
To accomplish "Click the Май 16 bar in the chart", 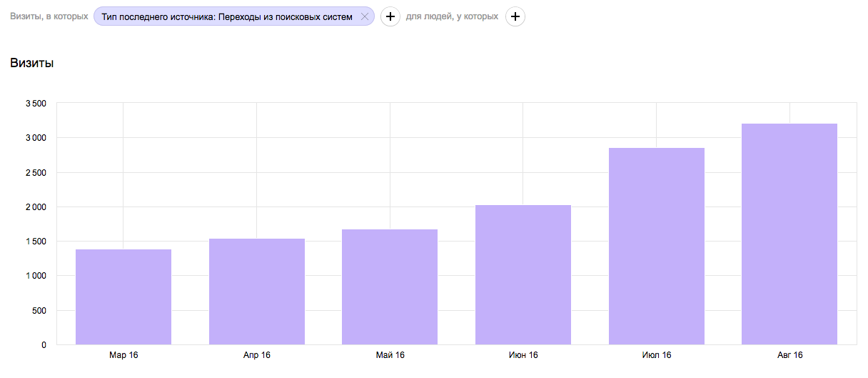I will (390, 287).
